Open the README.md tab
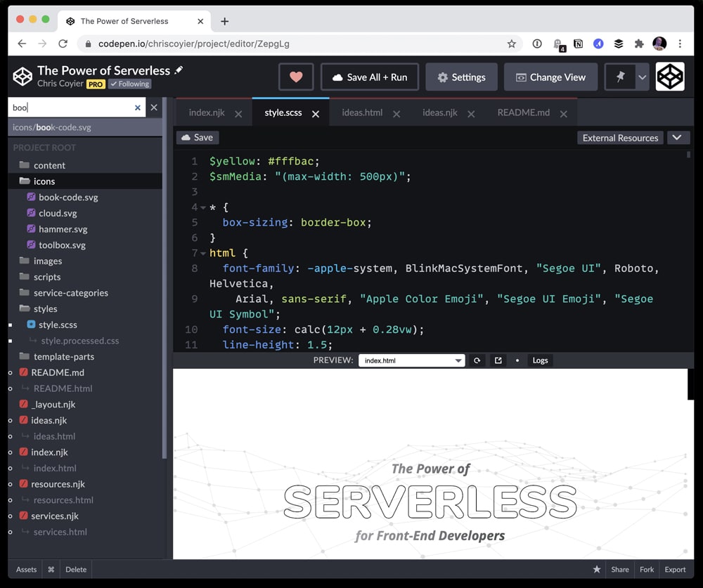The image size is (703, 588). coord(523,112)
